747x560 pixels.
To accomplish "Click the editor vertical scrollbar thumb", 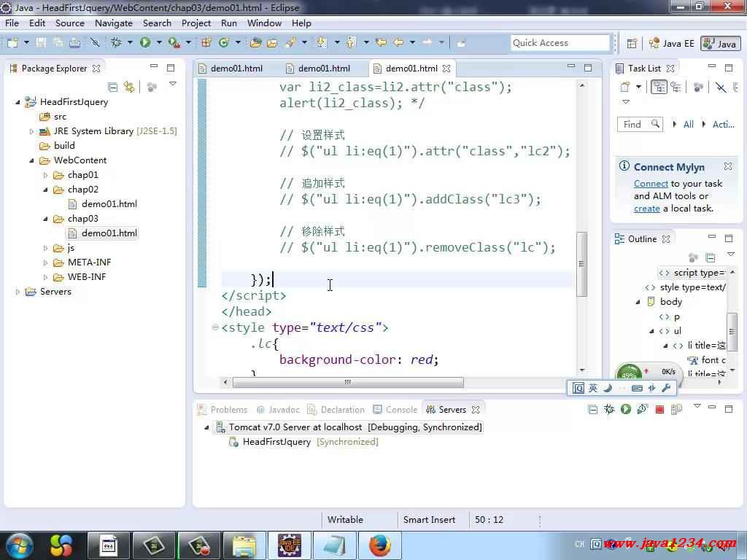I will point(581,264).
